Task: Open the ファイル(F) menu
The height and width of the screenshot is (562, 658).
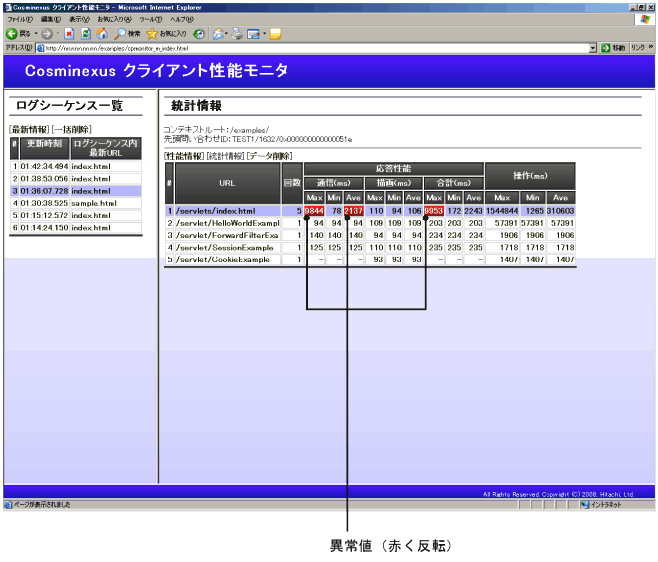Action: [x=20, y=19]
